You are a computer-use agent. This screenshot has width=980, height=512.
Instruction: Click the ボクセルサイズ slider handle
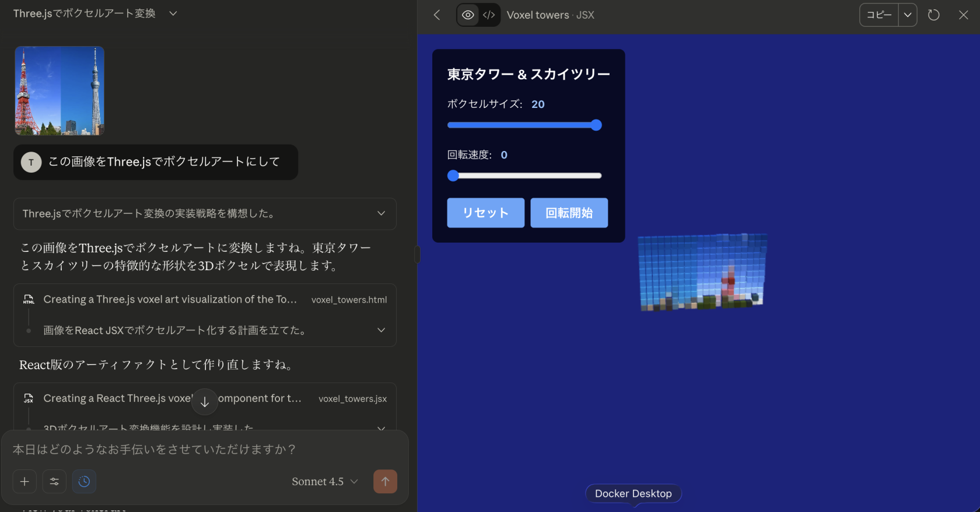[596, 125]
